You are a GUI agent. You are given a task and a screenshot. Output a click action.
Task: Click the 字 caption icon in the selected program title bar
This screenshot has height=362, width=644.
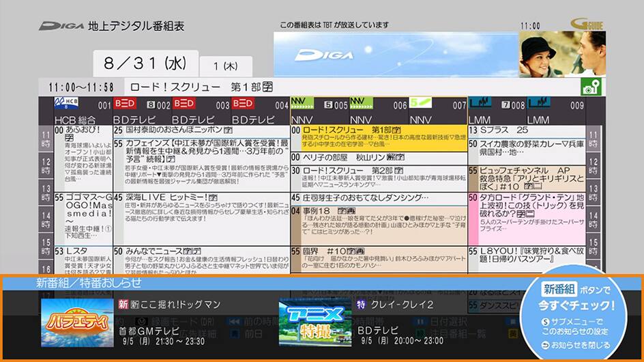[x=268, y=87]
